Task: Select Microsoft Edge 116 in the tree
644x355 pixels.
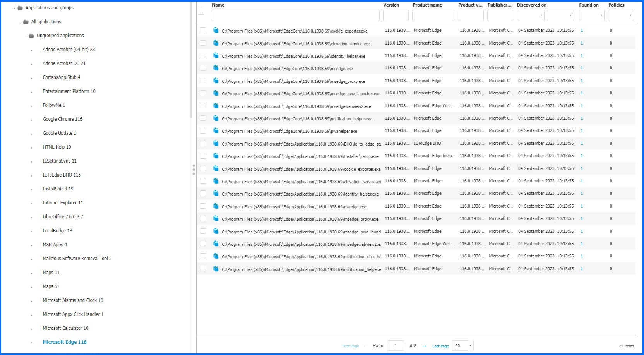Action: [x=65, y=342]
